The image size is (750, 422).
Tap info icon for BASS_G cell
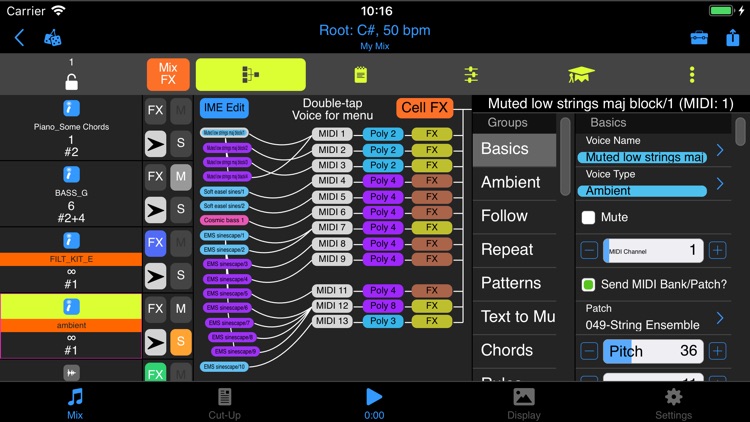pos(71,175)
